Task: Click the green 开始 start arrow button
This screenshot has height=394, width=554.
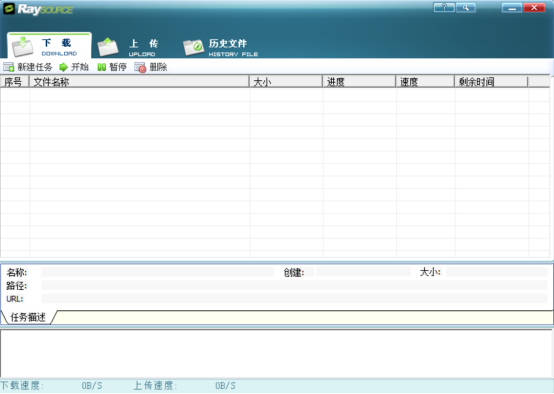Action: click(74, 67)
